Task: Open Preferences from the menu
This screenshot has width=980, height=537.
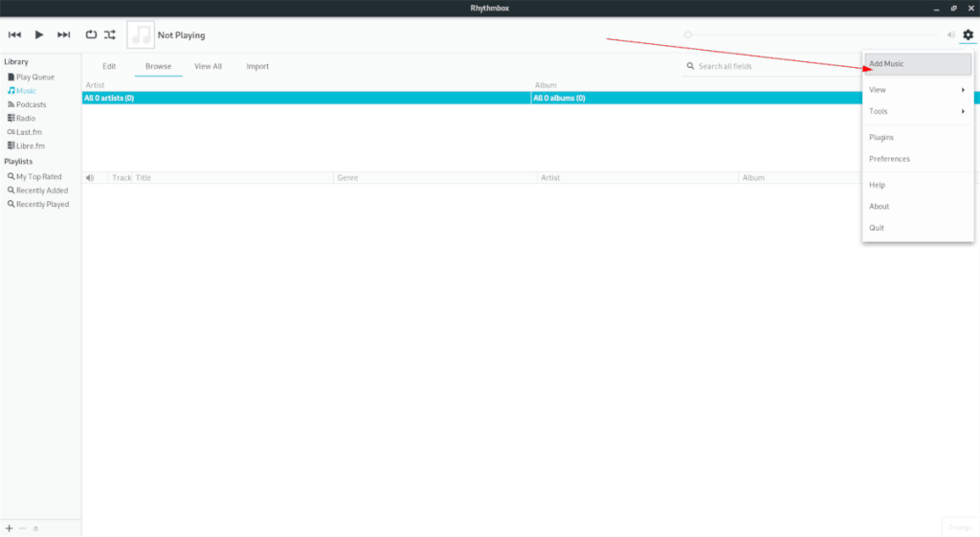Action: 889,159
